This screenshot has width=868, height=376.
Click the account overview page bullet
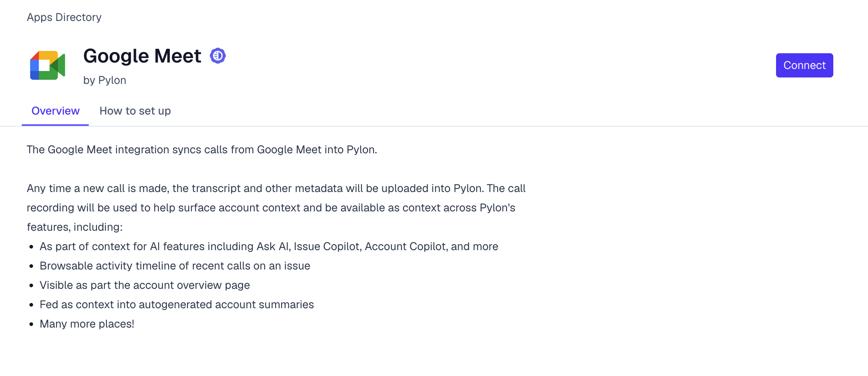(x=144, y=285)
